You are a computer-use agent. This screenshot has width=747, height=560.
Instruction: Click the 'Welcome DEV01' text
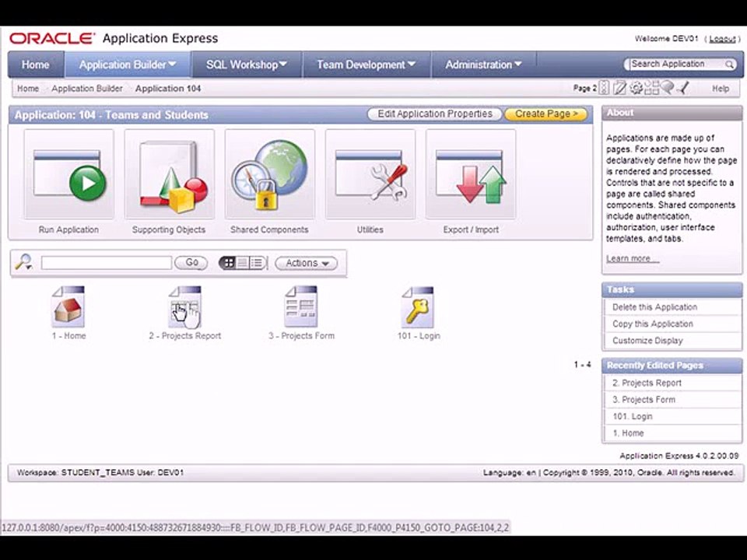click(x=666, y=39)
